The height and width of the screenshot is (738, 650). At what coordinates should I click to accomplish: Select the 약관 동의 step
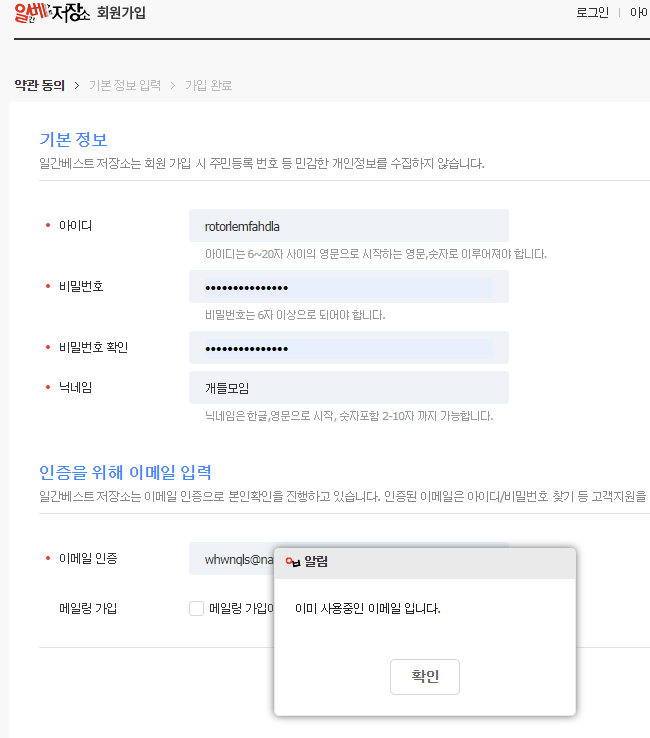click(x=39, y=86)
